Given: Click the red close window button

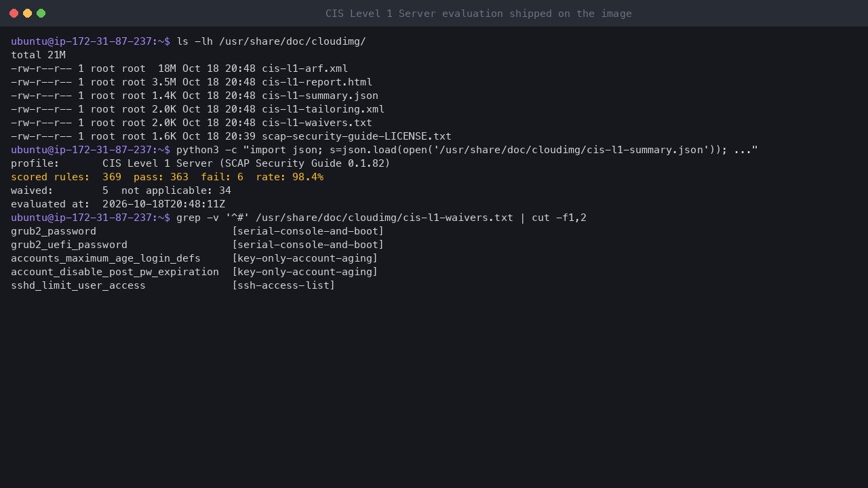Looking at the screenshot, I should pos(14,13).
